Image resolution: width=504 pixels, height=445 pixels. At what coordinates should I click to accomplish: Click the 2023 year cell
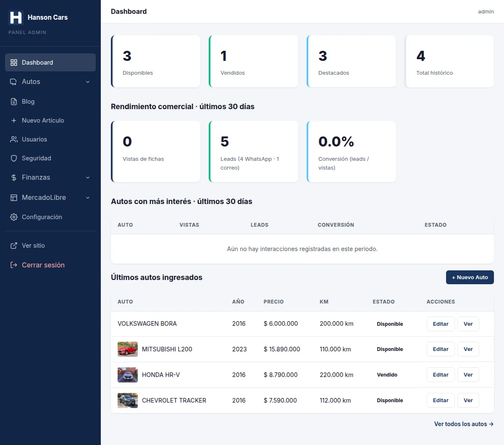[239, 349]
